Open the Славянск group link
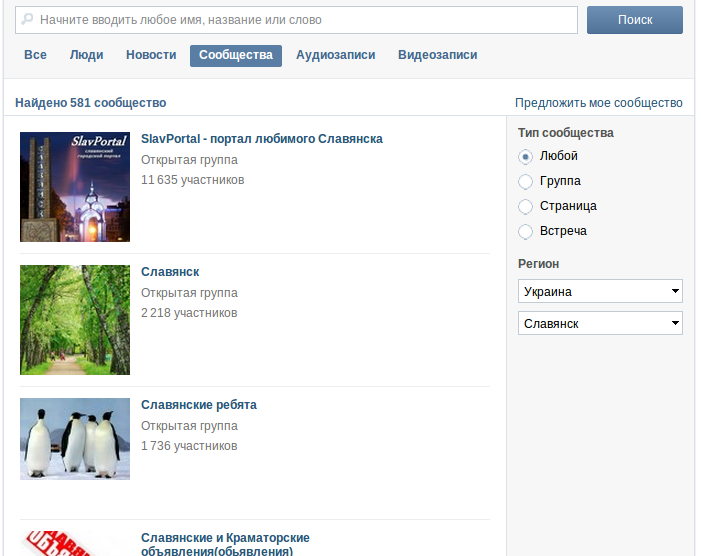701x556 pixels. [x=170, y=272]
